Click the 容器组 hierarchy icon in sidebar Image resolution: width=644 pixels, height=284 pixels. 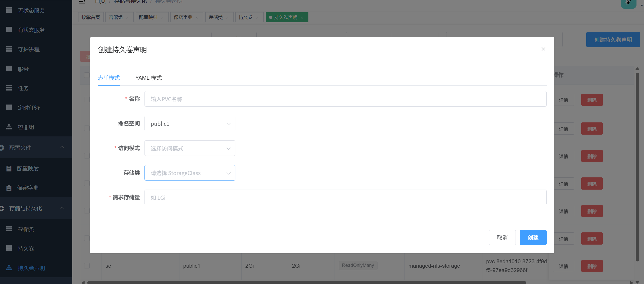[x=9, y=127]
